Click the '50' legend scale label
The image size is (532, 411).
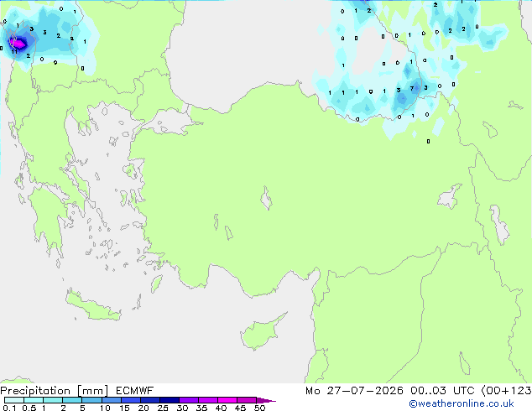coord(259,408)
